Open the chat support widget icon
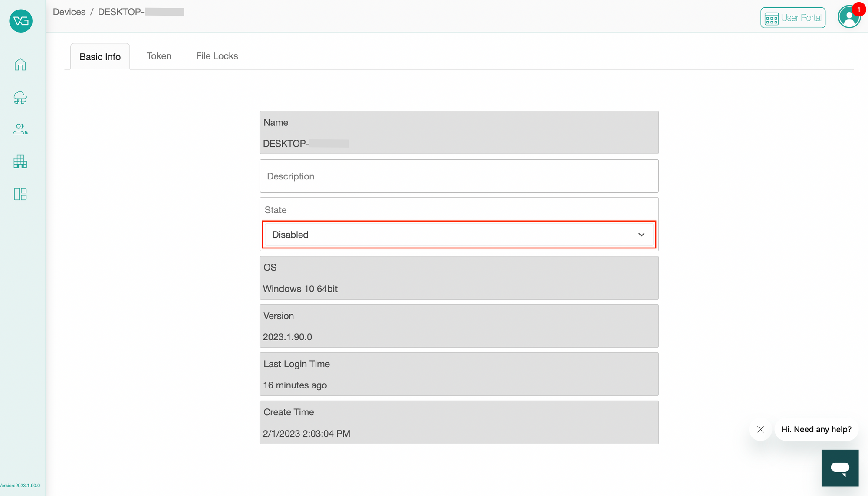Image resolution: width=868 pixels, height=496 pixels. pos(840,468)
